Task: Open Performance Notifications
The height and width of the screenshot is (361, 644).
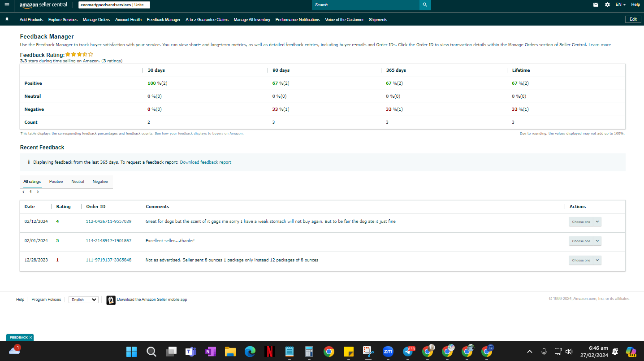Action: pos(298,20)
